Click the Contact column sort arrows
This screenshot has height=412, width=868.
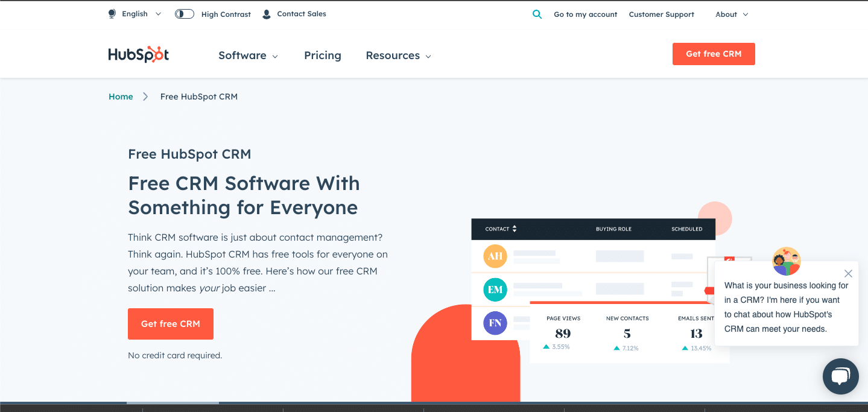coord(515,229)
